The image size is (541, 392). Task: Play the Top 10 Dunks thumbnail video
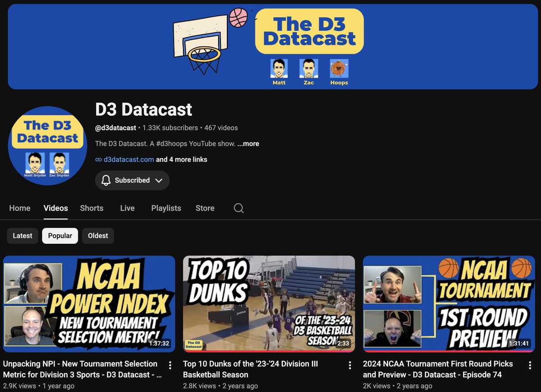(x=269, y=304)
